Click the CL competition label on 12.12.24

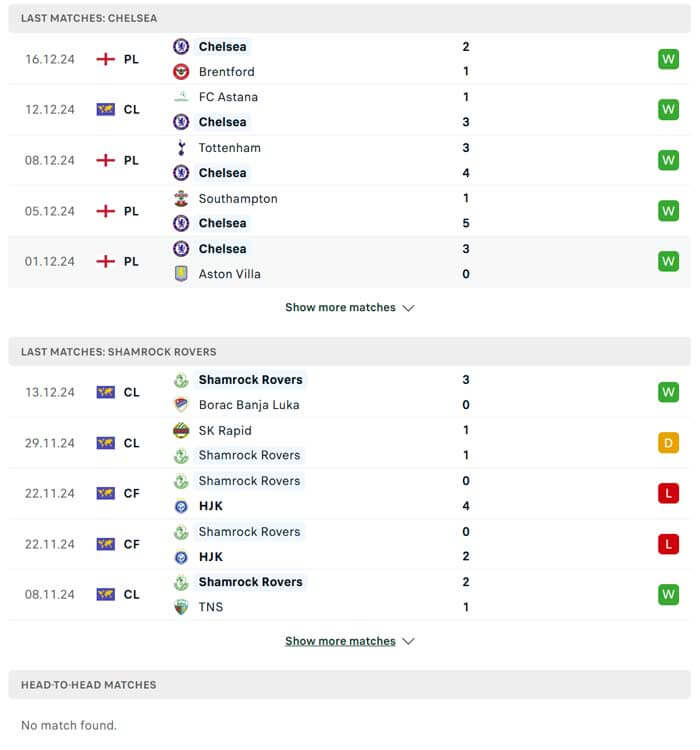(x=131, y=110)
